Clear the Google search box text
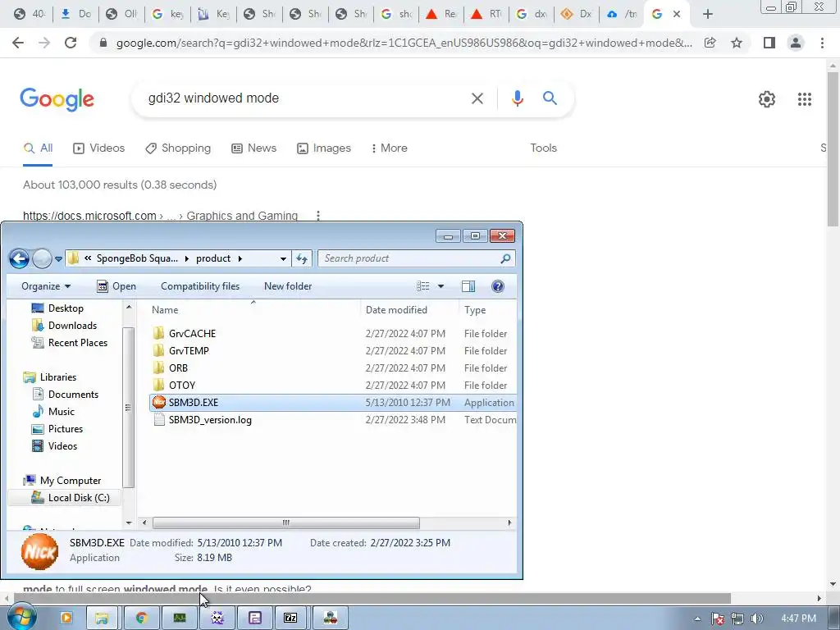 477,98
